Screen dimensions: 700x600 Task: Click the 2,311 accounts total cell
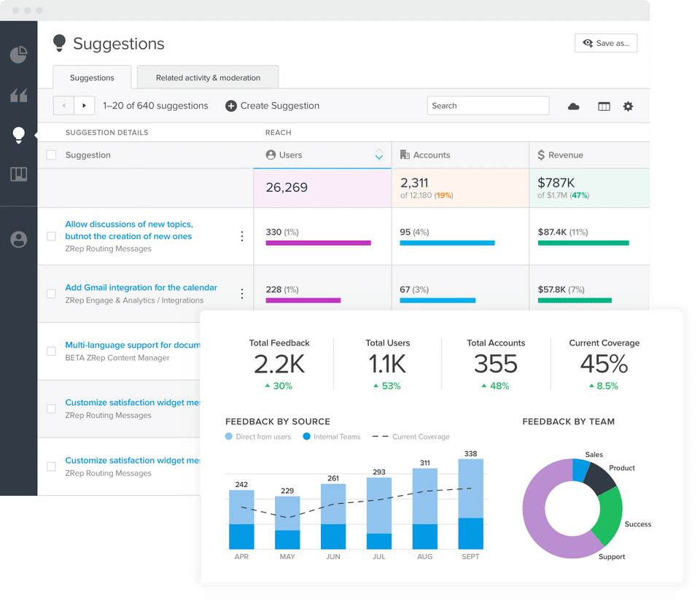point(460,188)
